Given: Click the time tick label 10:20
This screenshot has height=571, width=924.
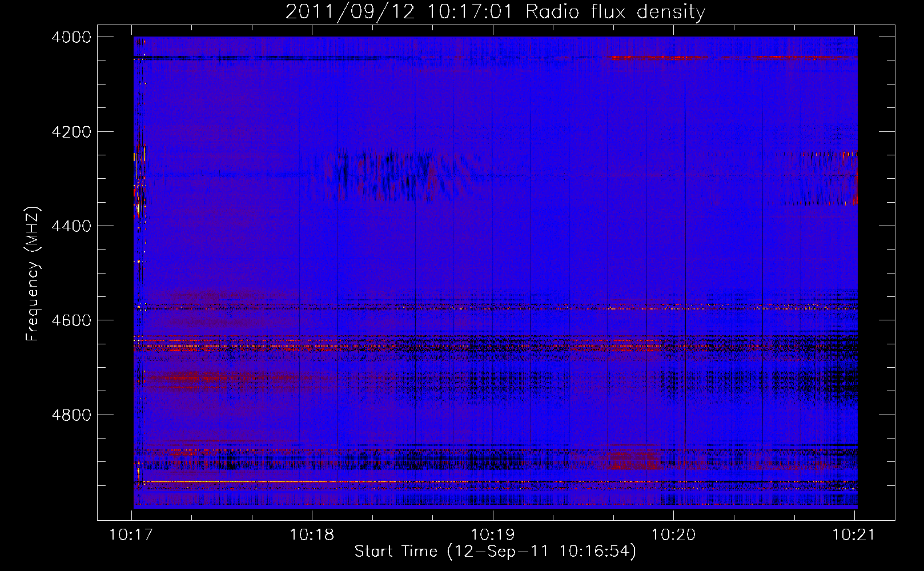Looking at the screenshot, I should click(674, 534).
